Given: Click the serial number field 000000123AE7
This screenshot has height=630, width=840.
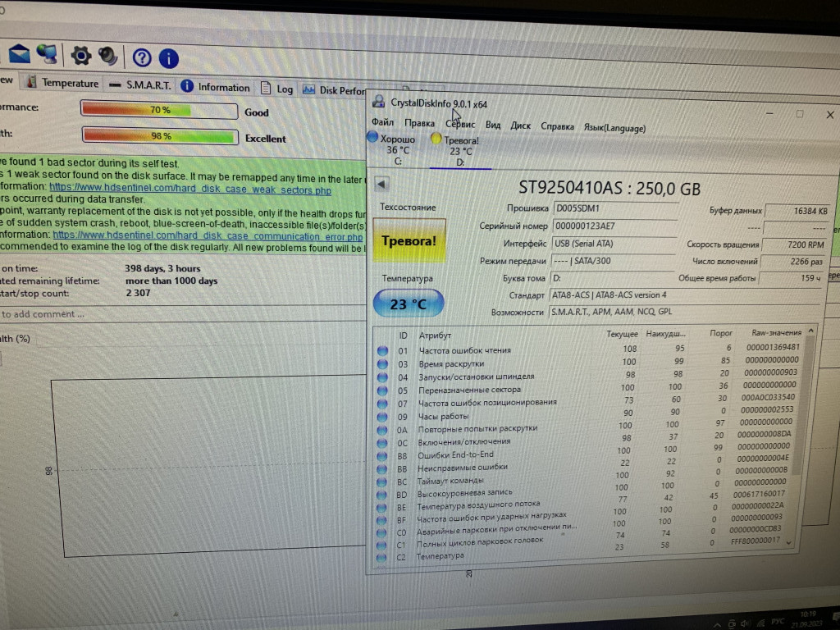Looking at the screenshot, I should [614, 226].
